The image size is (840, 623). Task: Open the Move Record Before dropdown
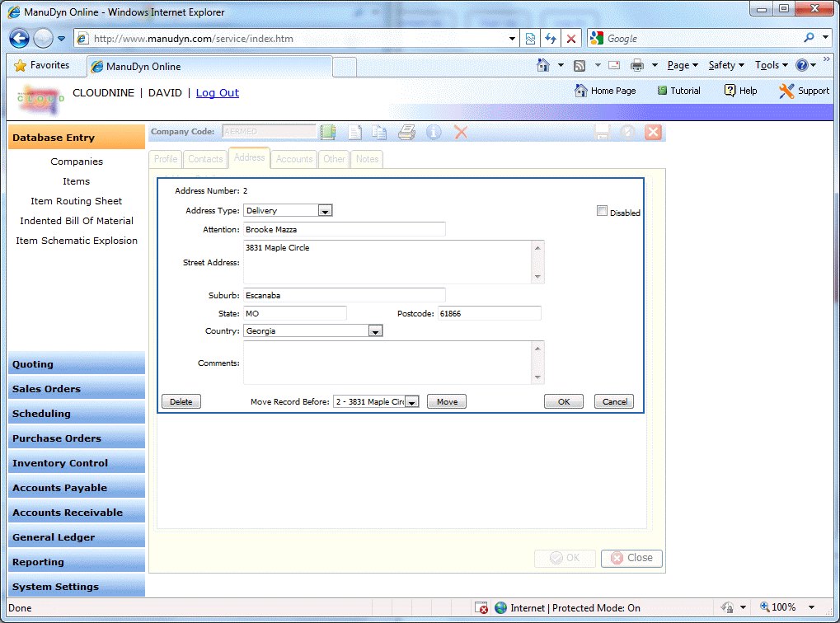tap(411, 402)
